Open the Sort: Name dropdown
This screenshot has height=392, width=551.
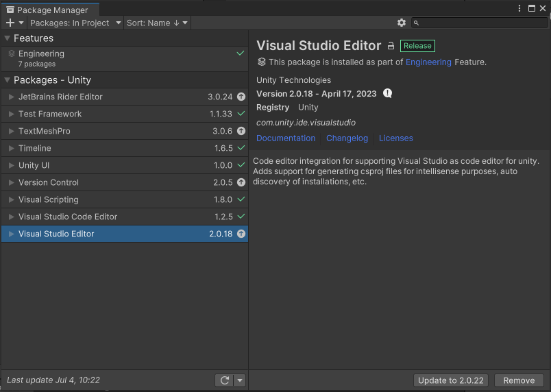(x=157, y=23)
